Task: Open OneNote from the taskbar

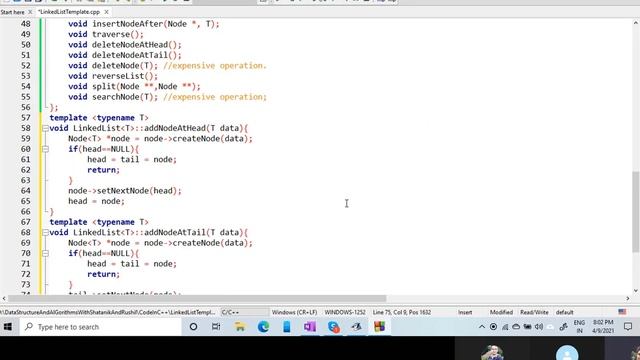Action: 310,327
